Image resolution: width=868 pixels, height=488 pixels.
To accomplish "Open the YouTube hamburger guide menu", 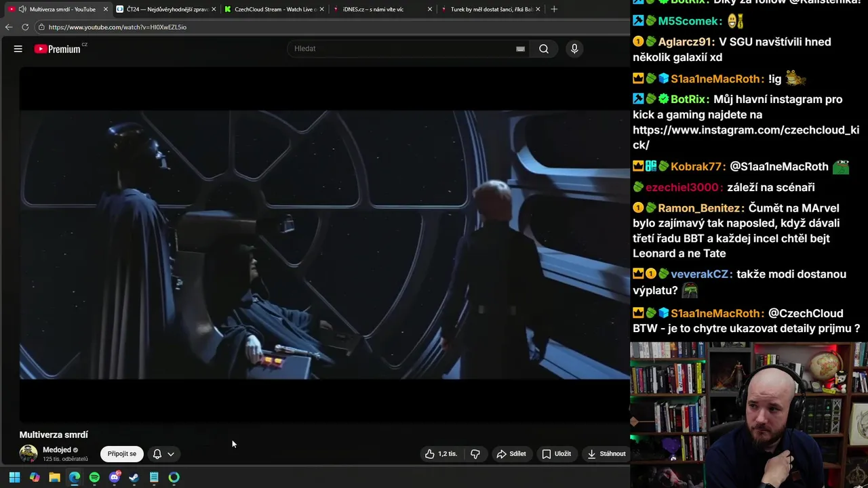I will click(18, 49).
